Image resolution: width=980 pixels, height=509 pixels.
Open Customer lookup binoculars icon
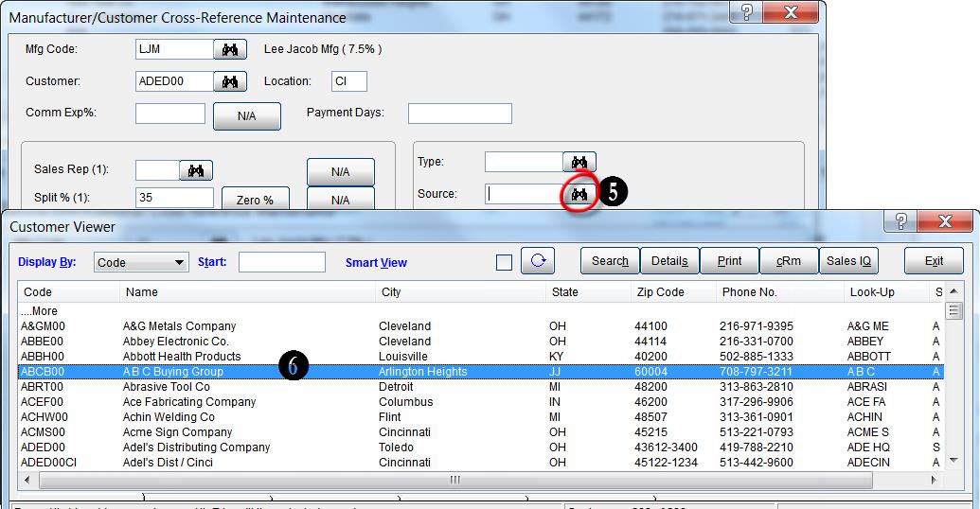click(x=230, y=81)
